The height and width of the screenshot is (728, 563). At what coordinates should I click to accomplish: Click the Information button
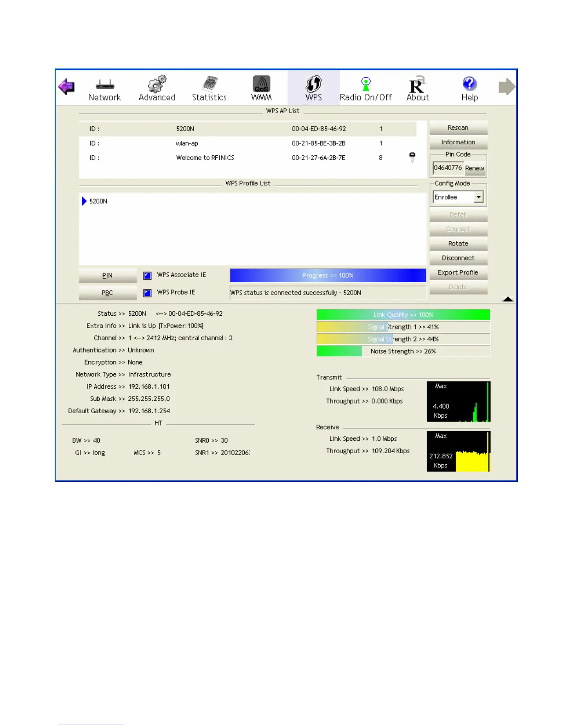(x=458, y=142)
